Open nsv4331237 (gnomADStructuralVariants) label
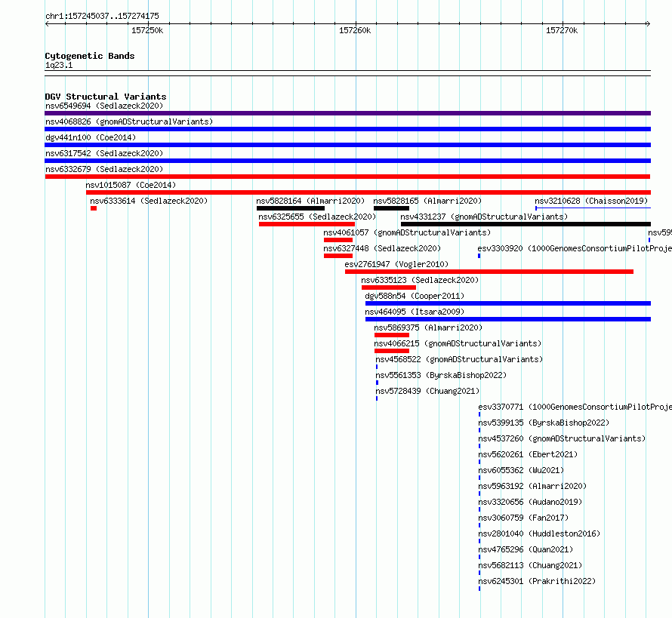This screenshot has width=672, height=618. tap(484, 217)
